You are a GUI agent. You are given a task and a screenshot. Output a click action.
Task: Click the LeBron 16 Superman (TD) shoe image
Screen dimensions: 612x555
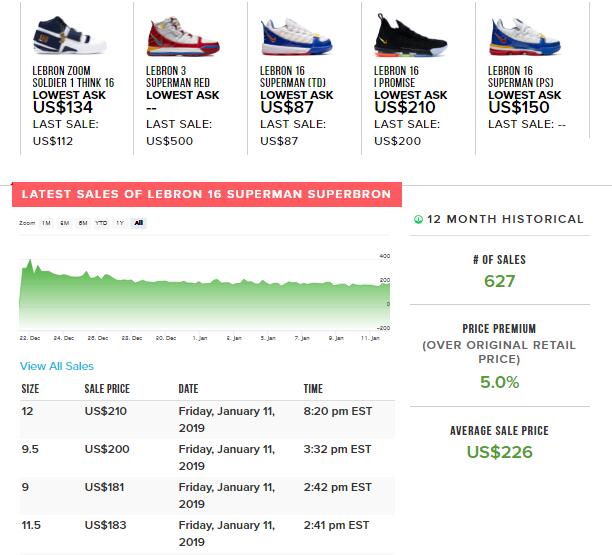[x=290, y=36]
